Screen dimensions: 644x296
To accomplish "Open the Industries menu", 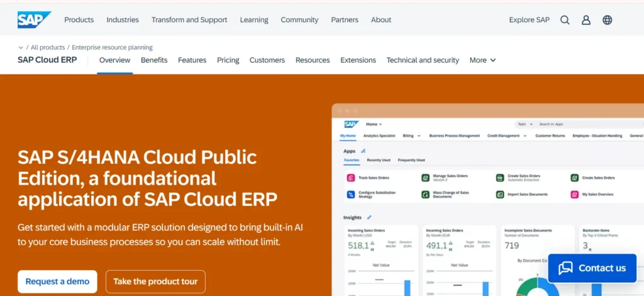I will click(x=123, y=20).
